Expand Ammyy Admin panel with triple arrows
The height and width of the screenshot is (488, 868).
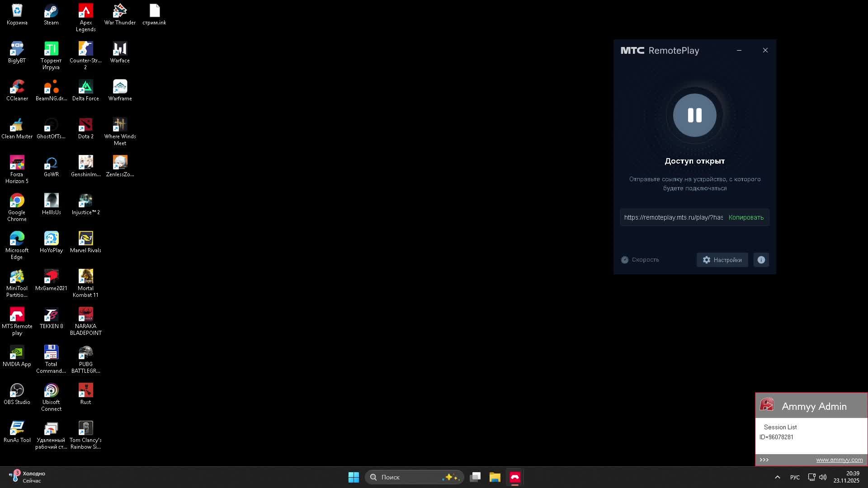764,460
